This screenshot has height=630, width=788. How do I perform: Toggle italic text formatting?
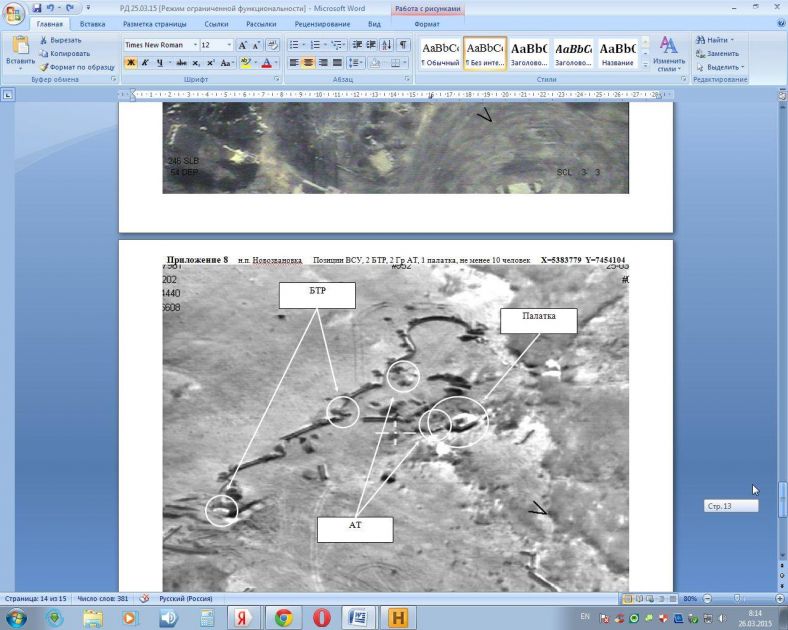145,62
